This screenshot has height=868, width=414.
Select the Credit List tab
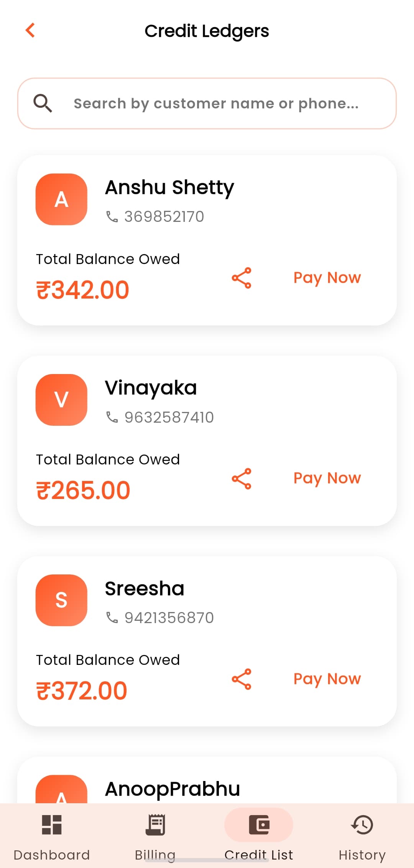tap(259, 837)
